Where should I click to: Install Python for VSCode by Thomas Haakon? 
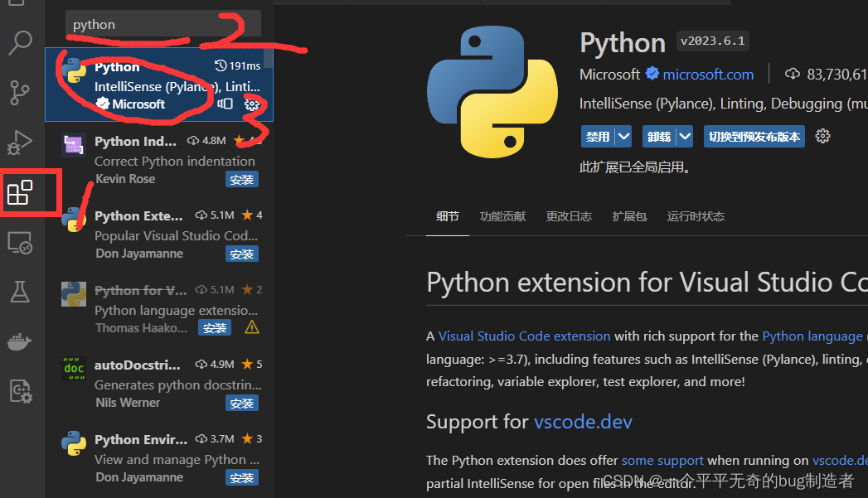coord(215,328)
